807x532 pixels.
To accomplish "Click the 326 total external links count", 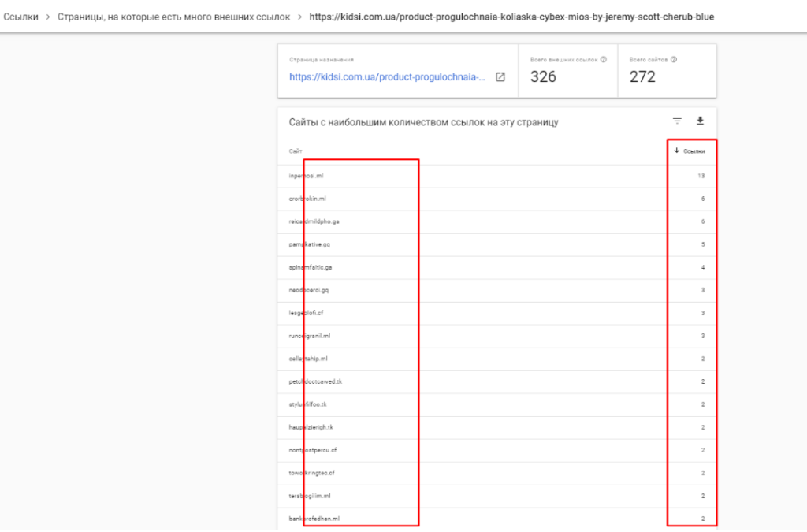I will pos(543,76).
